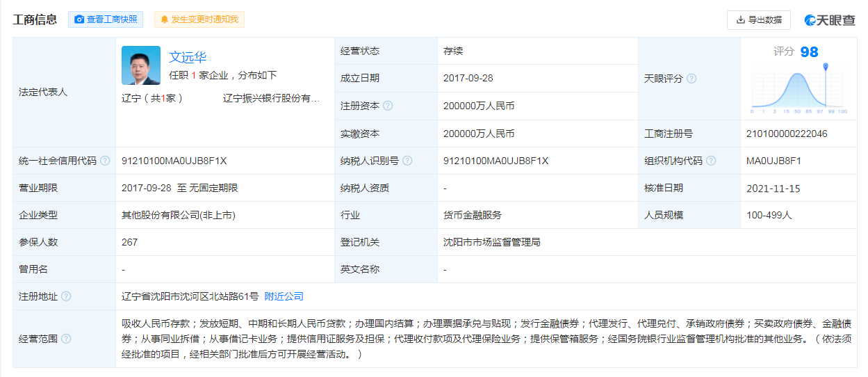Click registration authority 沈阳市市场监督管理局
This screenshot has width=868, height=377.
[x=492, y=242]
